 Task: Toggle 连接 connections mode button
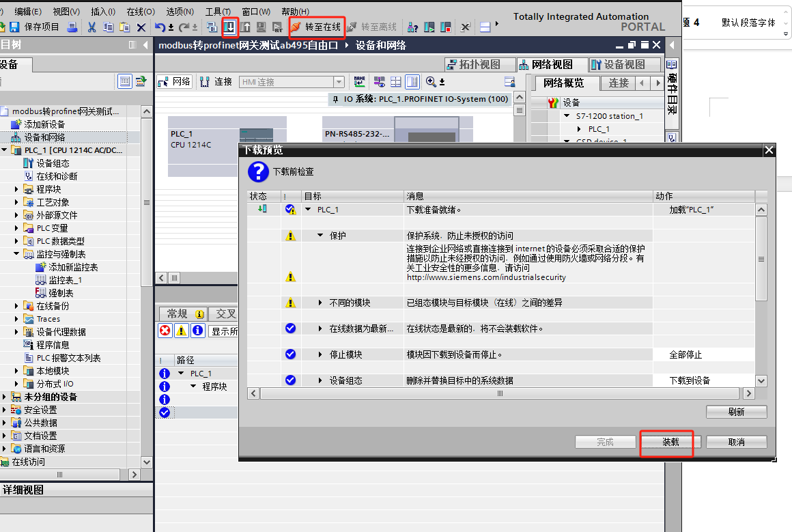click(216, 81)
